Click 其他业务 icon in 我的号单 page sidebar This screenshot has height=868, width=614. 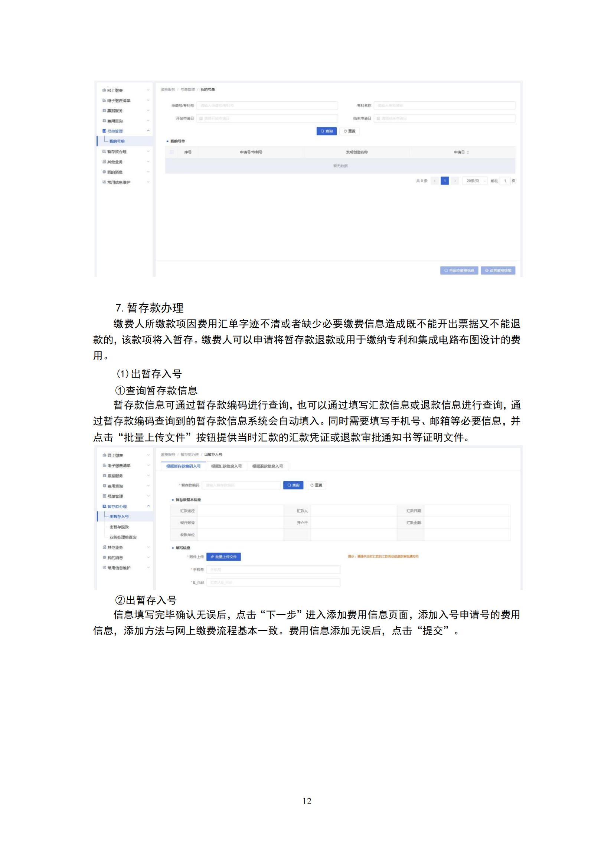(x=104, y=162)
